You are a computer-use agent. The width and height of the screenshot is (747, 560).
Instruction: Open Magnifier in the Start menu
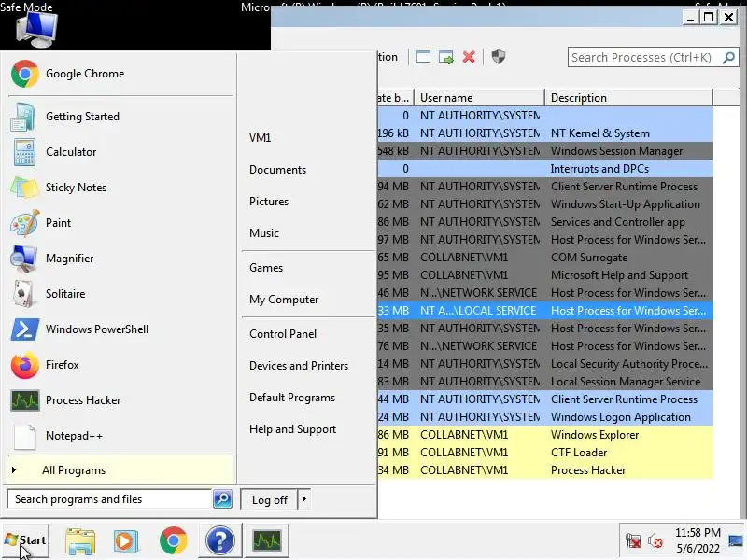pyautogui.click(x=120, y=259)
